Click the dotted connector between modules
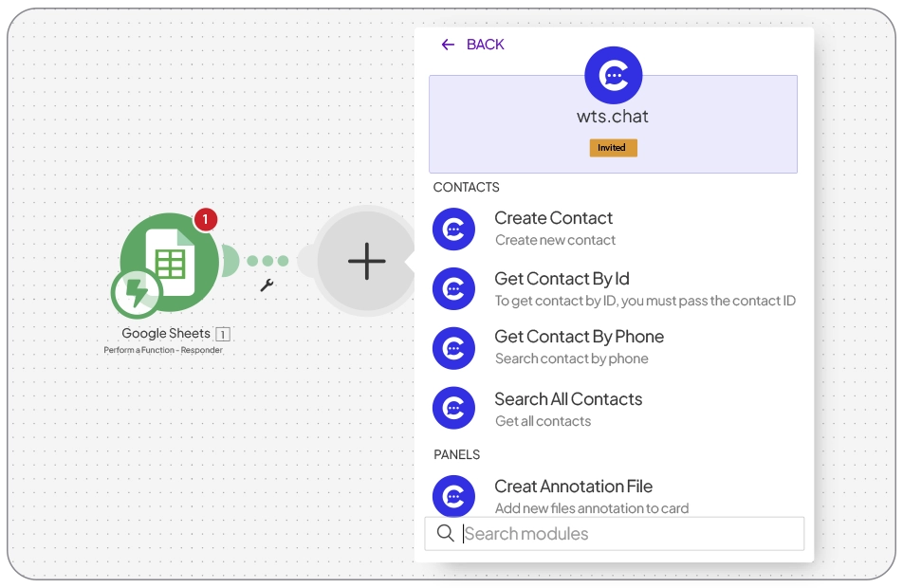The image size is (903, 588). 267,261
